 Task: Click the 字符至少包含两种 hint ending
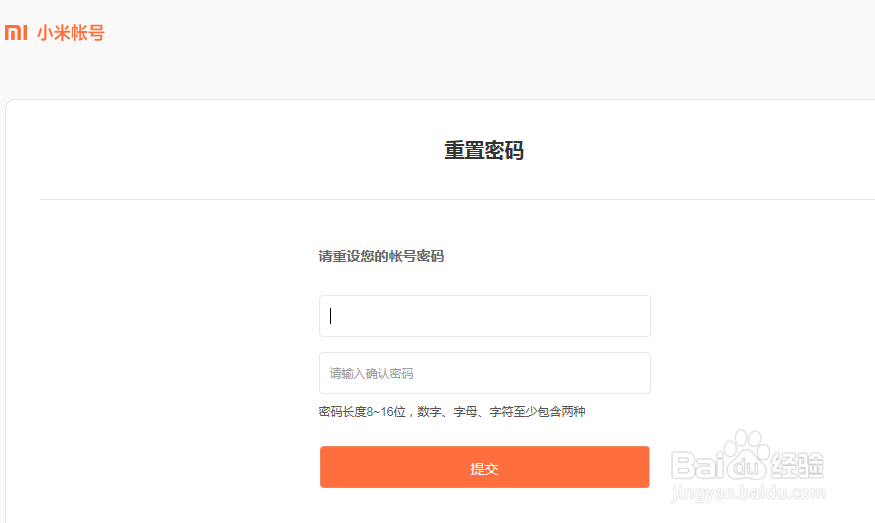click(x=537, y=412)
